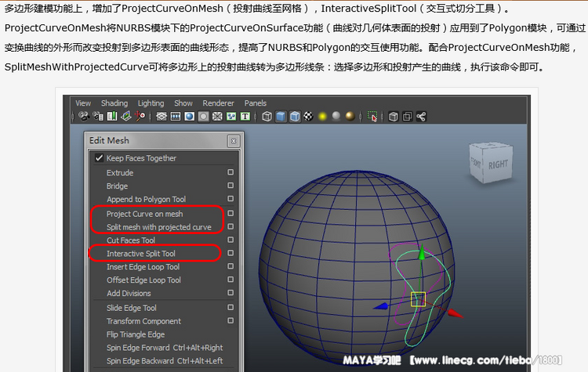
Task: Open Transform Component option box
Action: click(x=230, y=320)
